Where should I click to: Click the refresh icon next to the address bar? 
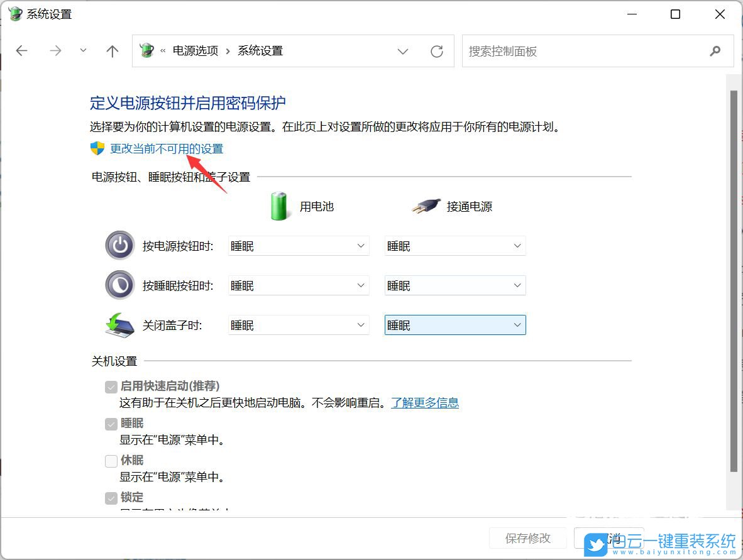(x=437, y=51)
